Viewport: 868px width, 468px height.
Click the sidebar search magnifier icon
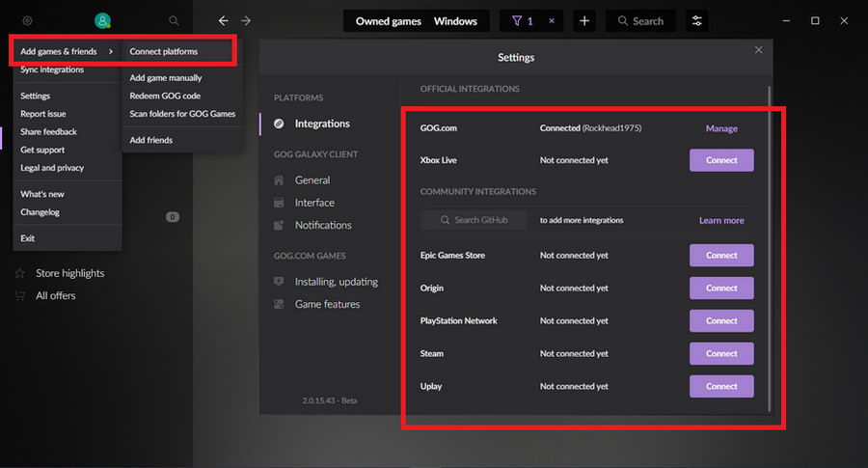(174, 20)
